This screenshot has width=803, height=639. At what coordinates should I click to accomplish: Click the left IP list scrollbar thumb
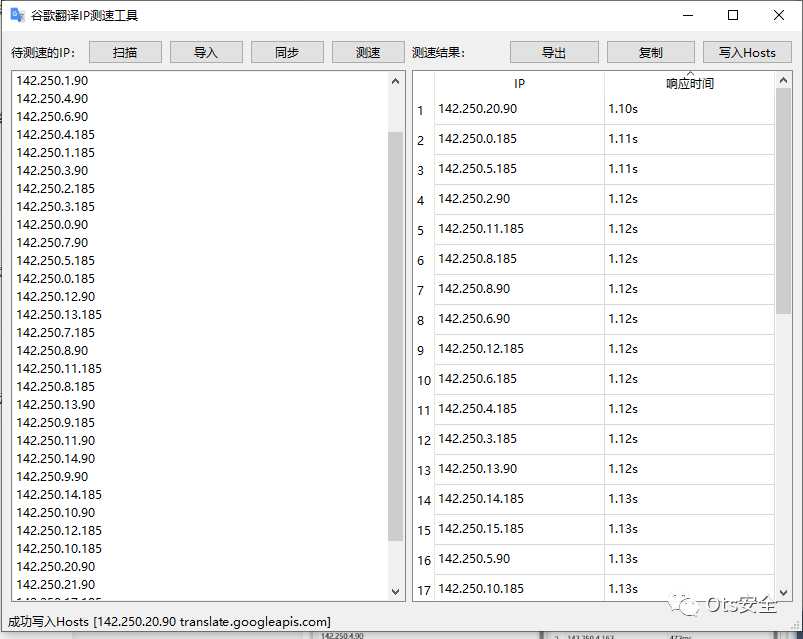pyautogui.click(x=395, y=336)
